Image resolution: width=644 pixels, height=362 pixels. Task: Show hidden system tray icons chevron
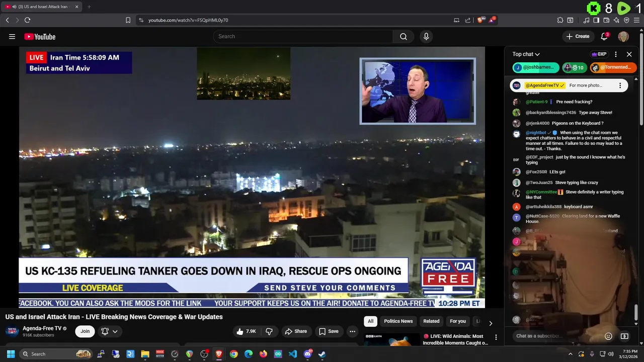pyautogui.click(x=571, y=354)
